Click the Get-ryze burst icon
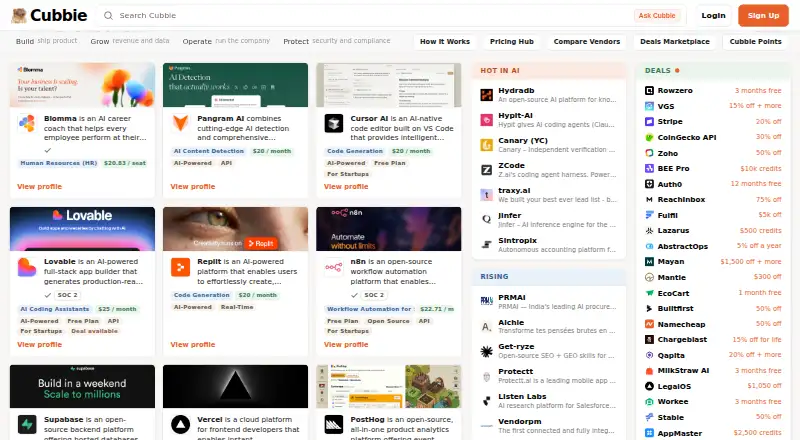 487,351
